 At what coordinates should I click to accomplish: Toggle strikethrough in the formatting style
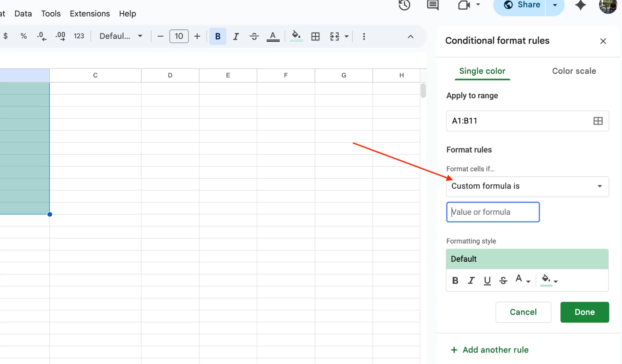click(503, 280)
